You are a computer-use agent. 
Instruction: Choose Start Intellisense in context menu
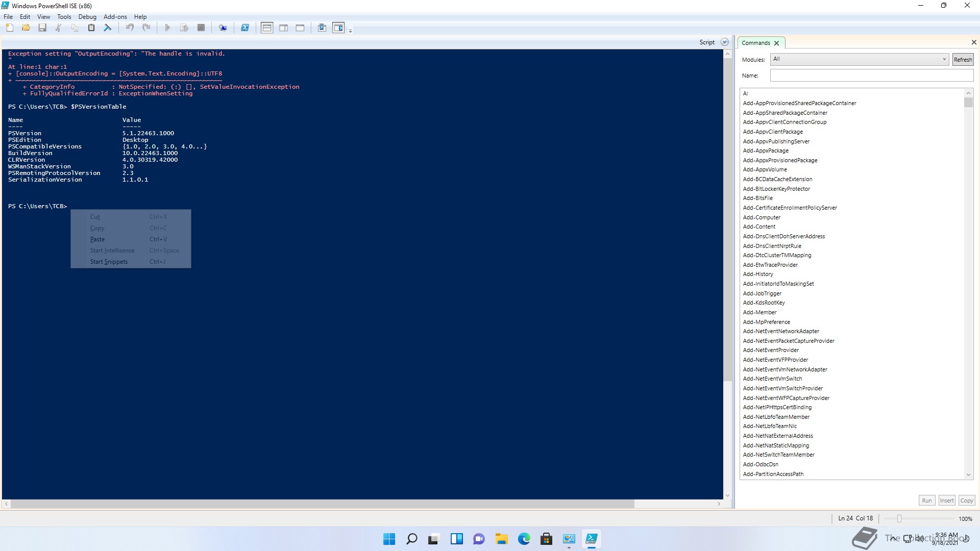[x=131, y=251]
